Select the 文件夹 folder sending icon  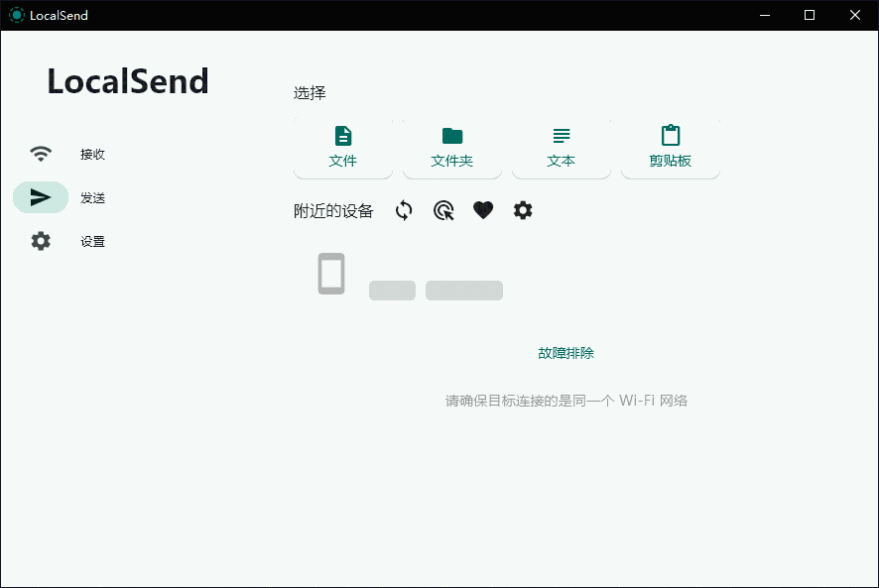pos(452,136)
